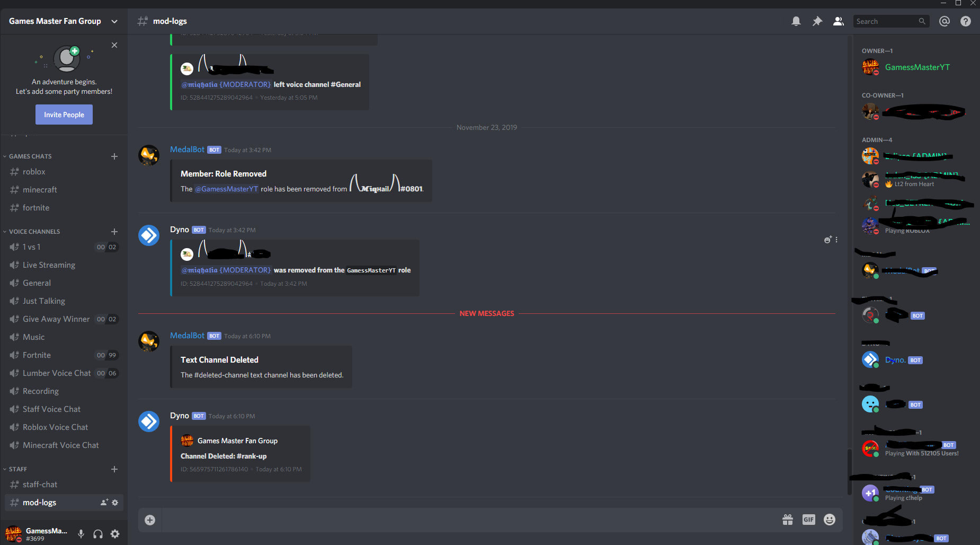This screenshot has width=980, height=545.
Task: Deafen audio with the headphones icon
Action: click(x=98, y=534)
